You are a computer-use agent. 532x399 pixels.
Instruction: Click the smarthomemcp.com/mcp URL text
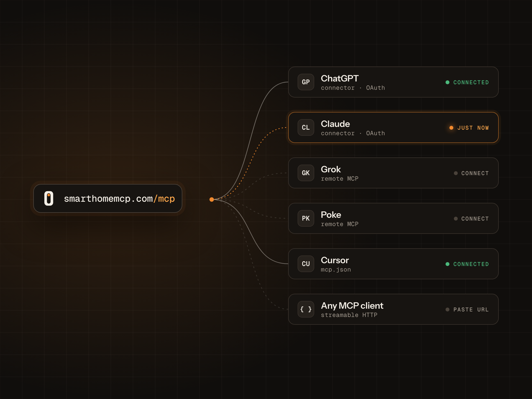pos(119,199)
